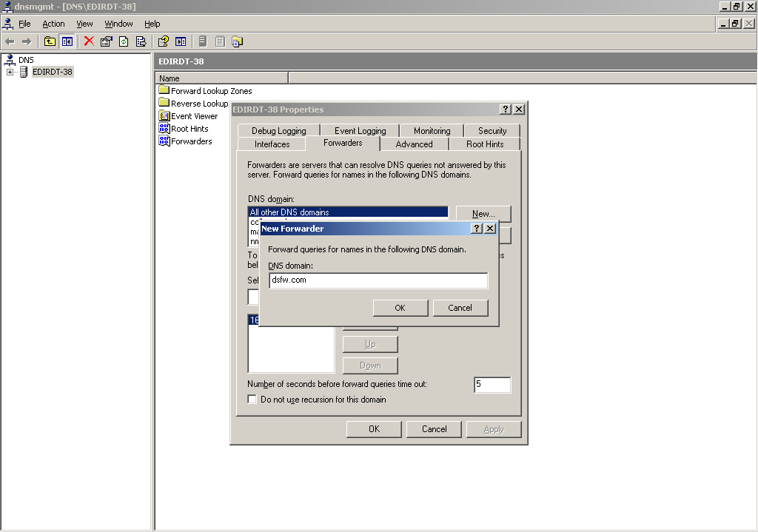Image resolution: width=758 pixels, height=532 pixels.
Task: Open Properties from the toolbar icon
Action: pos(106,41)
